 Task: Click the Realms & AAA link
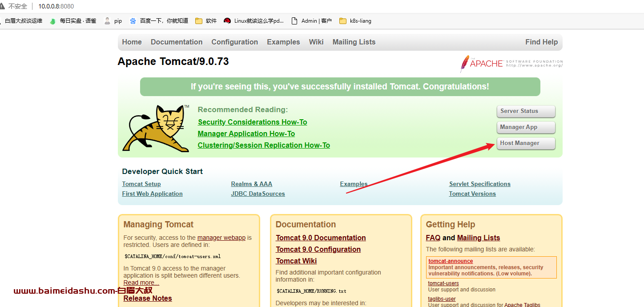coord(252,184)
